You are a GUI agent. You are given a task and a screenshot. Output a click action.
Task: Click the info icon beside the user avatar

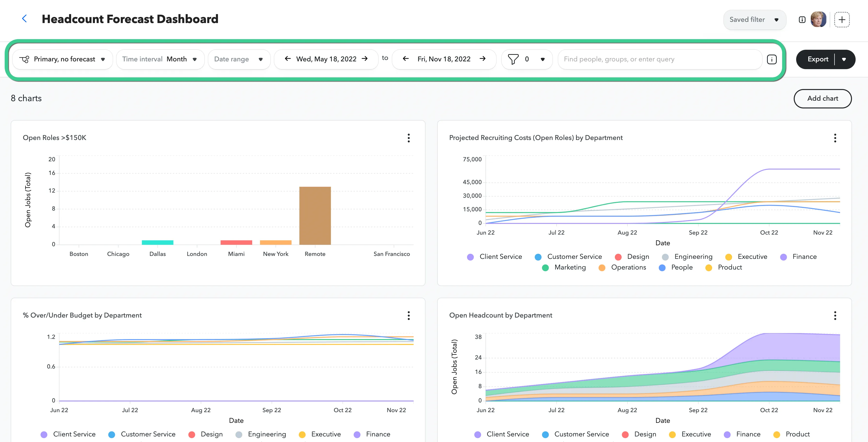[802, 20]
